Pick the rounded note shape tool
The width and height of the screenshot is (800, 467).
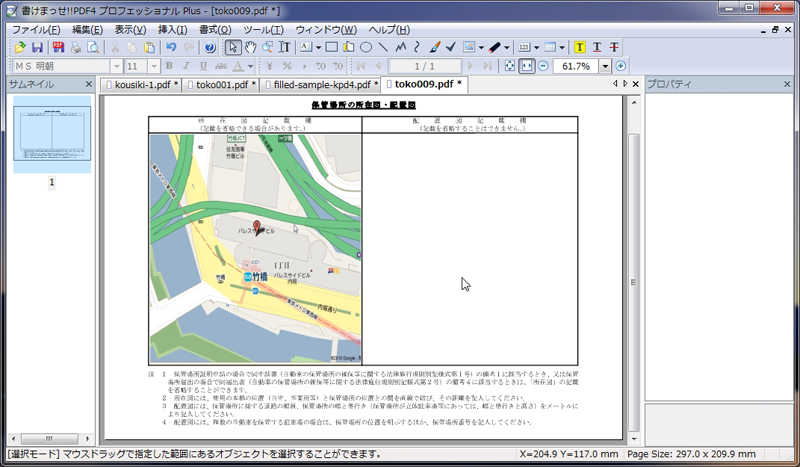(x=349, y=47)
